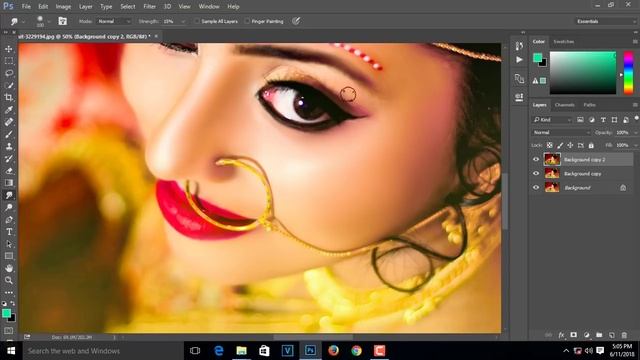Screen dimensions: 640x360
Task: Select the Move tool
Action: point(9,49)
